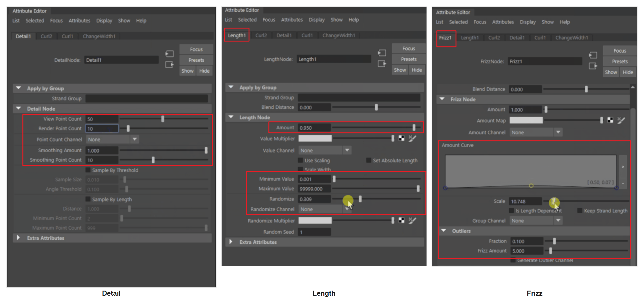Open Help menu in Frizz panel

tap(565, 22)
